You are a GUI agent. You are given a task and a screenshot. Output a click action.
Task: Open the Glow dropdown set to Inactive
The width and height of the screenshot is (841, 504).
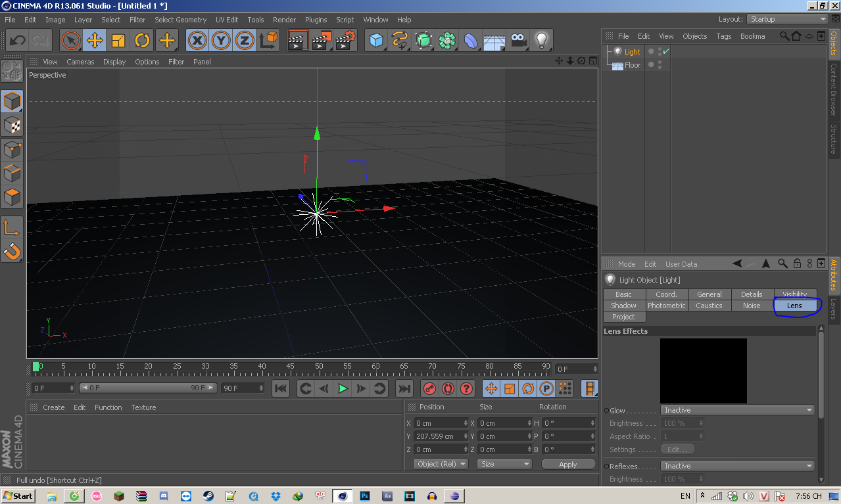coord(738,410)
